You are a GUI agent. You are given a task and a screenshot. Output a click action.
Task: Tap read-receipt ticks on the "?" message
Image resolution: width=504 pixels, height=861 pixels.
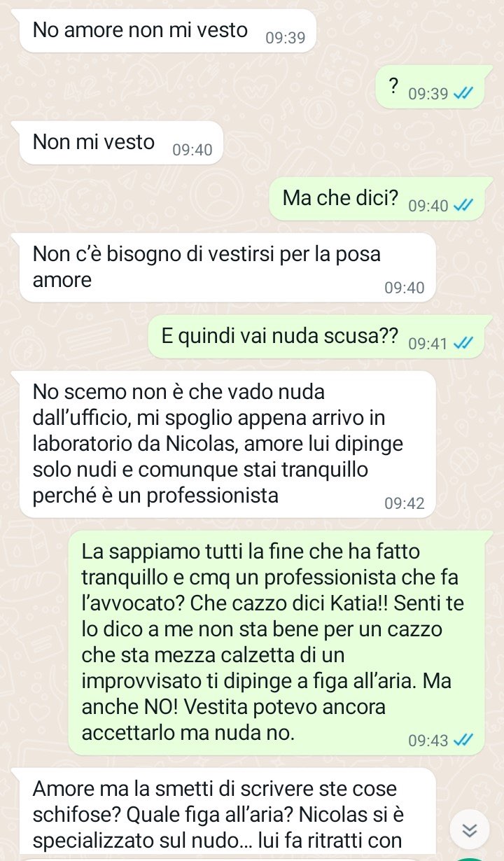coord(463,93)
